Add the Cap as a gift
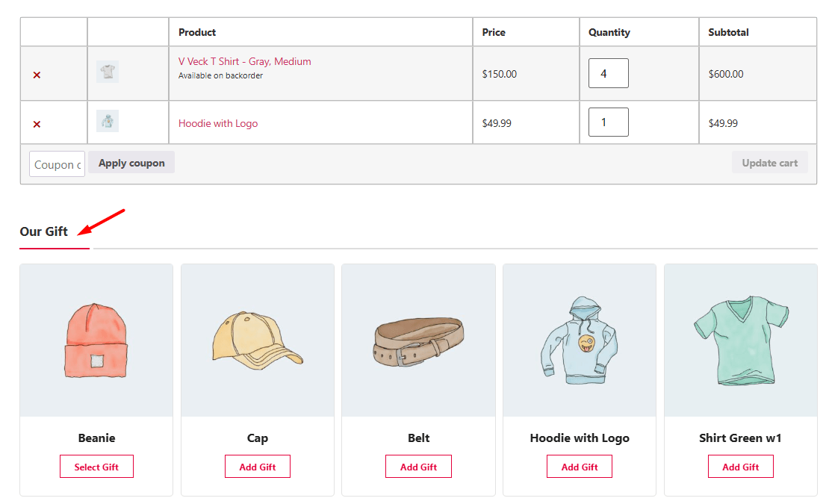 tap(258, 467)
